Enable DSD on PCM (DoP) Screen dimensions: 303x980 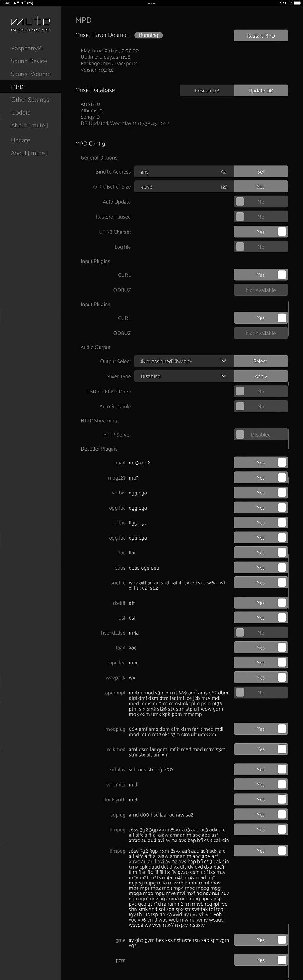[x=261, y=392]
